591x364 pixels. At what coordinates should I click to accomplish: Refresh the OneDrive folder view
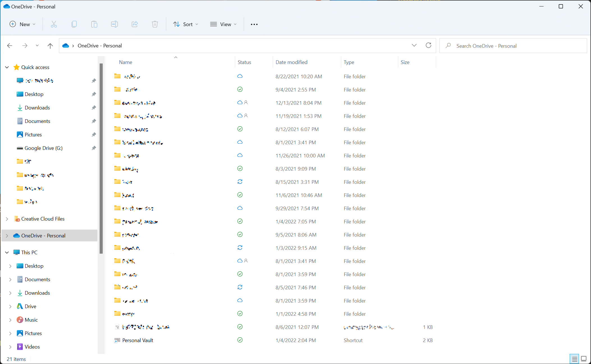point(429,45)
